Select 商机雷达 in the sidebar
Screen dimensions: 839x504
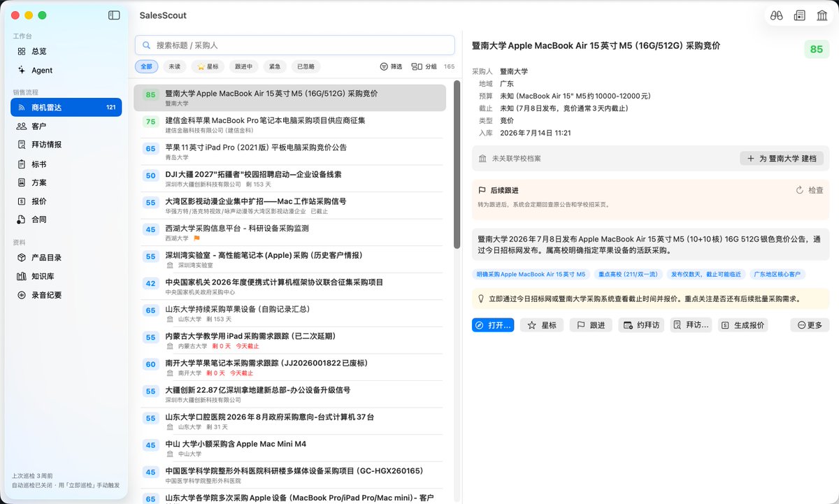(66, 107)
